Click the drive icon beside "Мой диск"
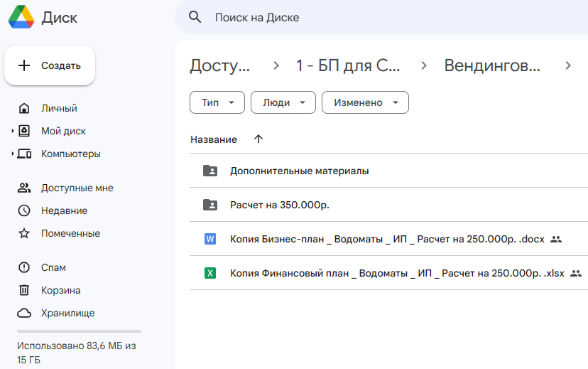 [x=24, y=131]
